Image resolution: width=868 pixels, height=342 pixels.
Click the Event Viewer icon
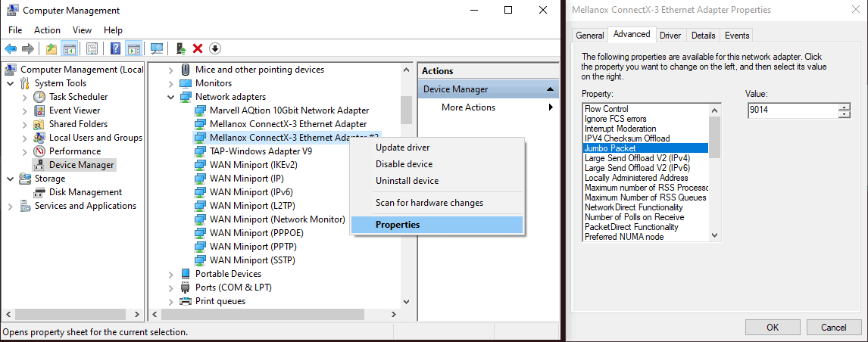click(x=39, y=110)
